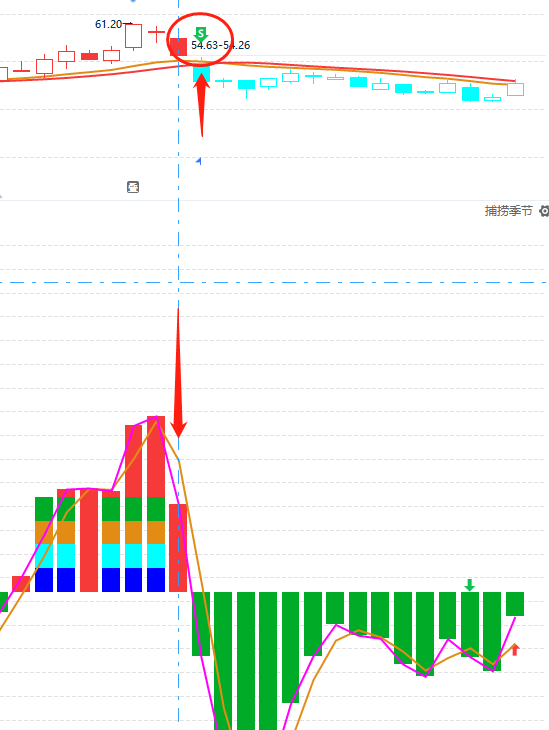The width and height of the screenshot is (549, 730).
Task: Click the 61.20 high price label
Action: tap(108, 24)
